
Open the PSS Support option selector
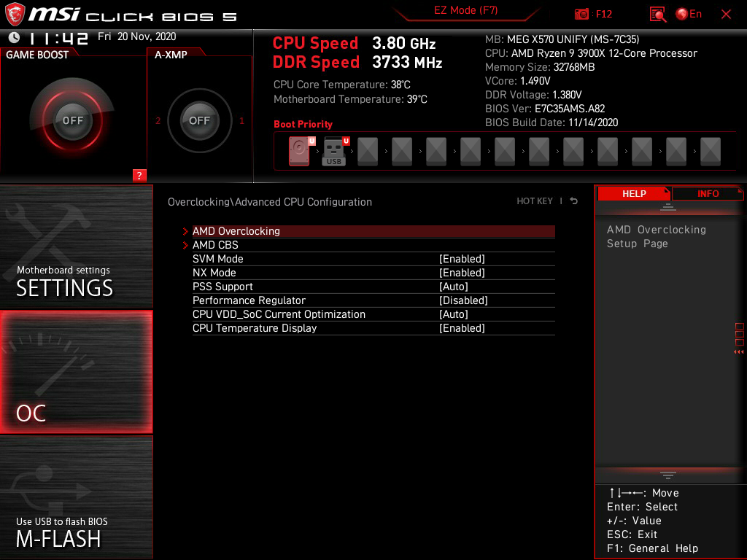pyautogui.click(x=454, y=286)
